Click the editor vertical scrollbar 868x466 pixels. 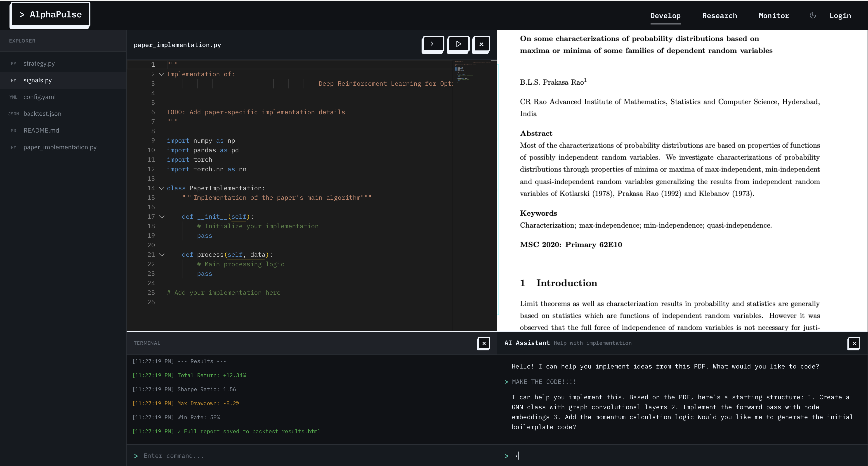coord(494,195)
